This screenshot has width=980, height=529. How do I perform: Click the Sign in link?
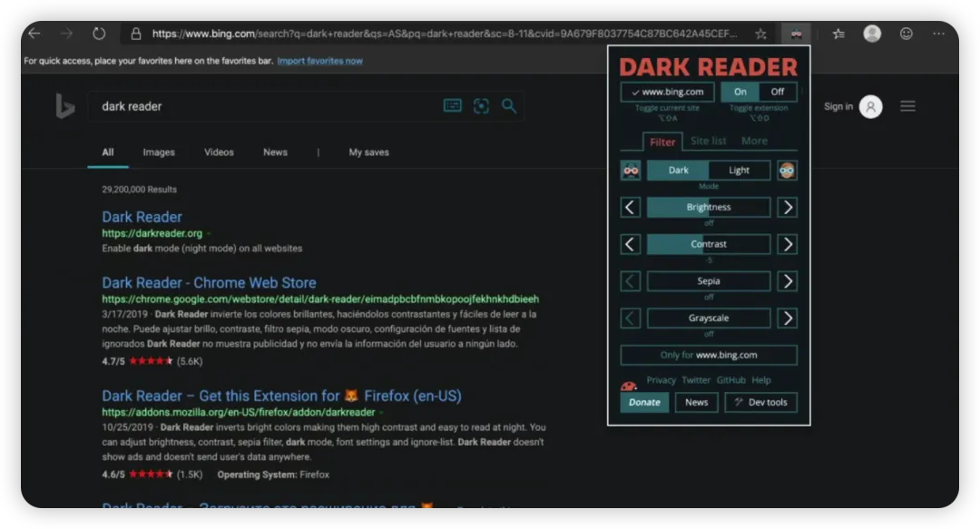point(838,106)
